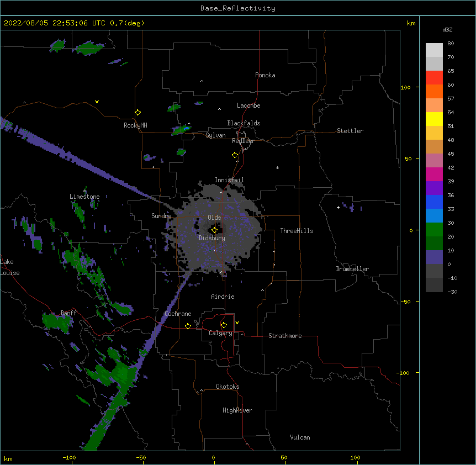Screen dimensions: 476x465
Task: Click the Limestone label
Action: [x=84, y=197]
